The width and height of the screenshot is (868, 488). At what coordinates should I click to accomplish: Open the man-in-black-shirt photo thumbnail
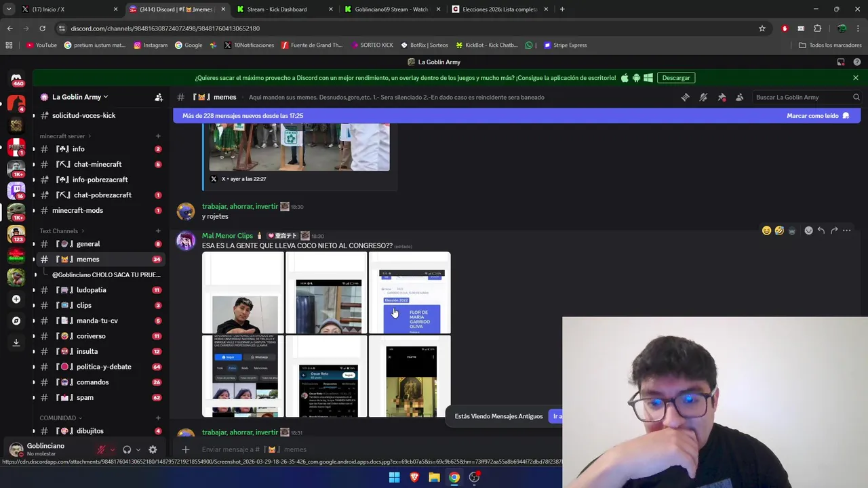[243, 293]
